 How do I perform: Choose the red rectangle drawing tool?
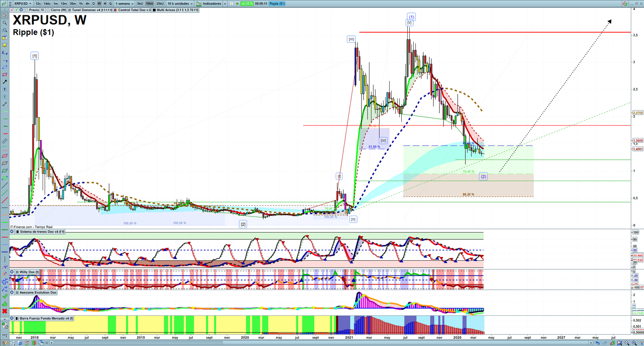click(4, 75)
